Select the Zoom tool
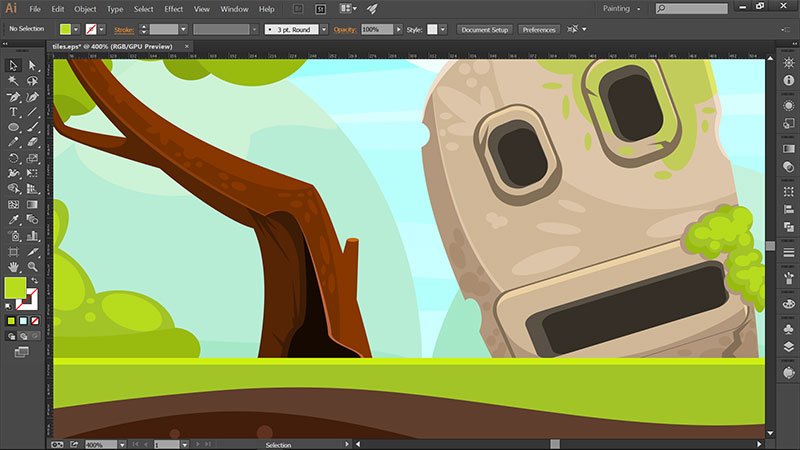This screenshot has width=800, height=450. tap(32, 267)
